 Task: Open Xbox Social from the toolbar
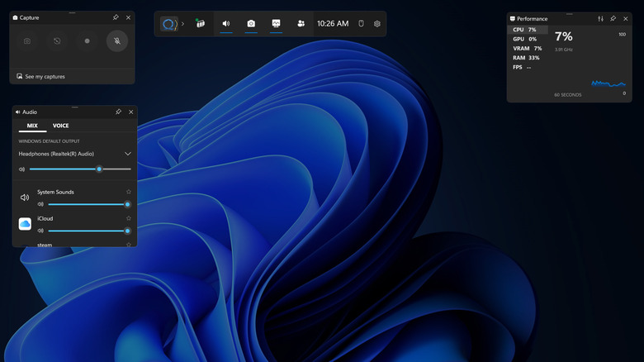(x=301, y=23)
